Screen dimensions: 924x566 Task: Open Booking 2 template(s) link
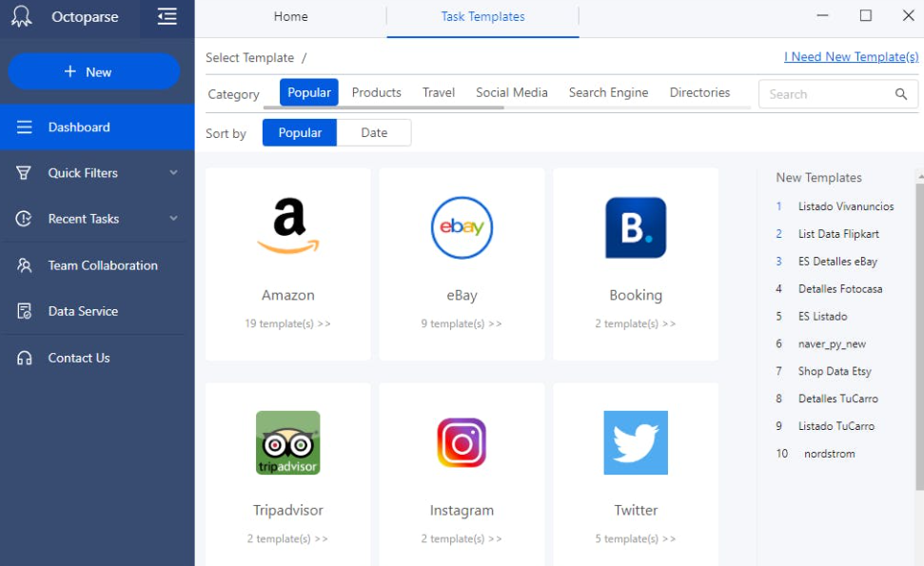(636, 323)
